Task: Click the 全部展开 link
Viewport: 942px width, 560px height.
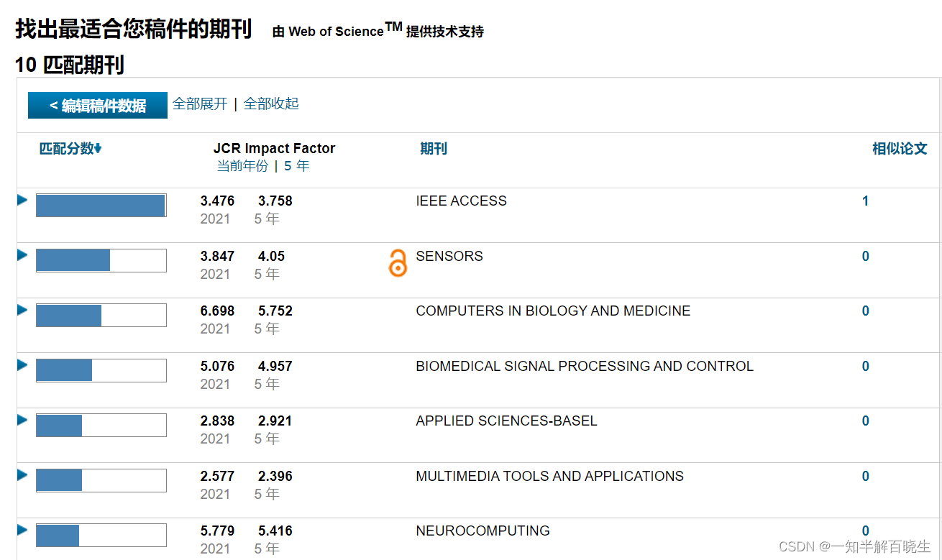Action: click(x=200, y=104)
